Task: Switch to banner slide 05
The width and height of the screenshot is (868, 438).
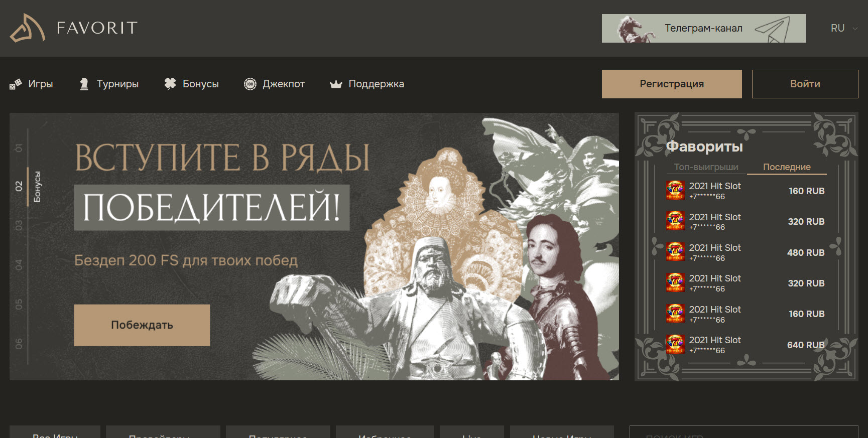Action: tap(19, 305)
